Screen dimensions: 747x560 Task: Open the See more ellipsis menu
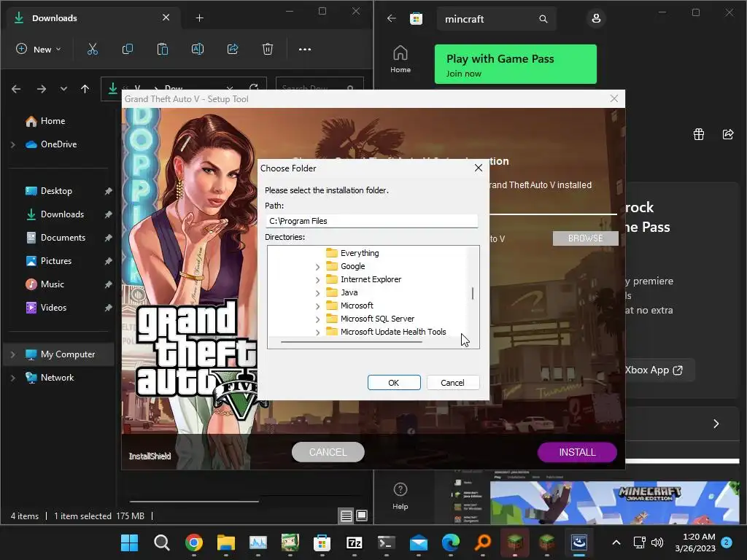pyautogui.click(x=305, y=49)
